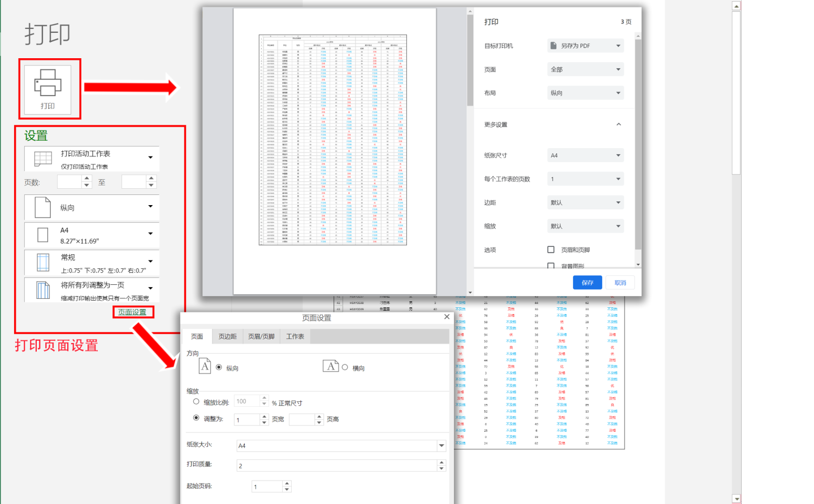Image resolution: width=814 pixels, height=504 pixels.
Task: Open the 纵向 orientation dropdown under 设置
Action: [x=92, y=207]
